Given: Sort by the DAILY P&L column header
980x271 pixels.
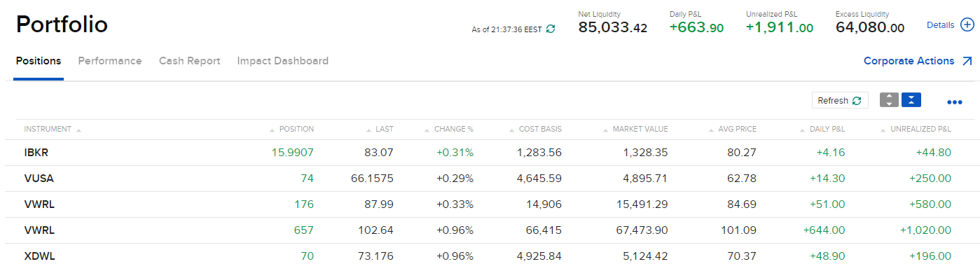Looking at the screenshot, I should point(822,129).
